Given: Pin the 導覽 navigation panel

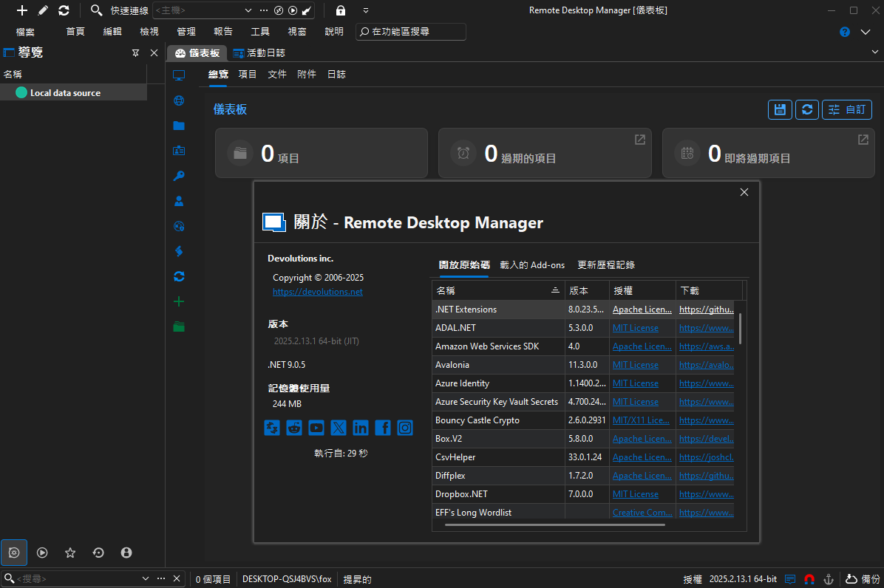Looking at the screenshot, I should (135, 52).
